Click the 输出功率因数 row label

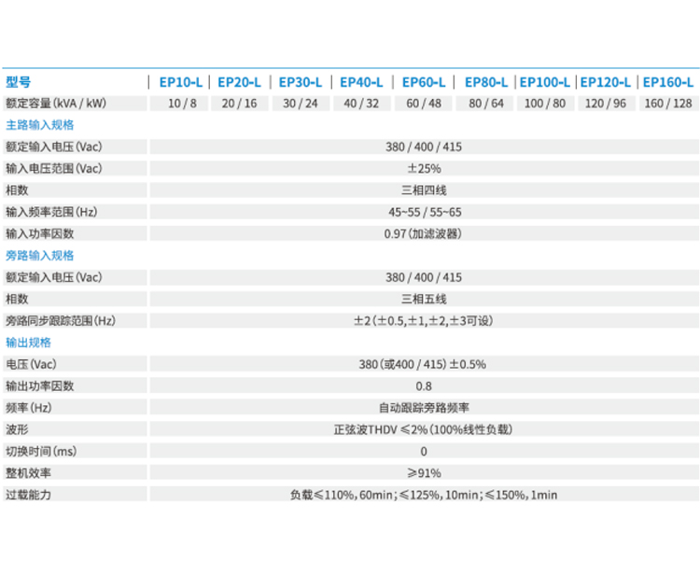[40, 385]
